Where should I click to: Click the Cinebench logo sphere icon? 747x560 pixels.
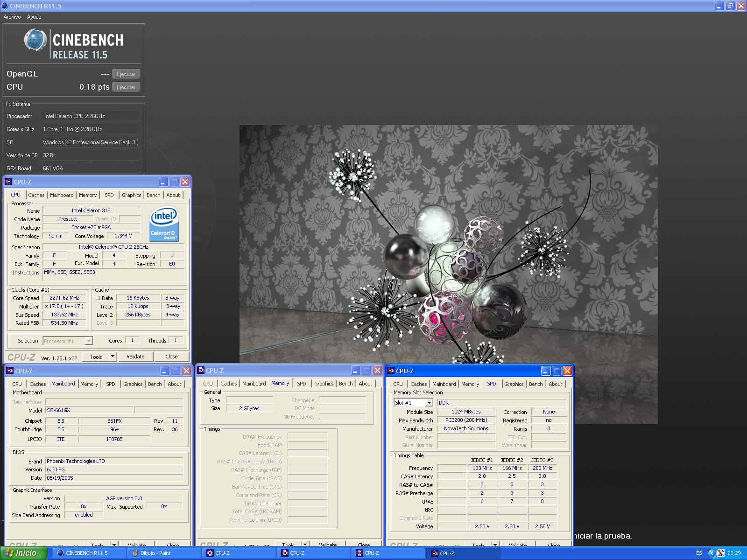(35, 41)
